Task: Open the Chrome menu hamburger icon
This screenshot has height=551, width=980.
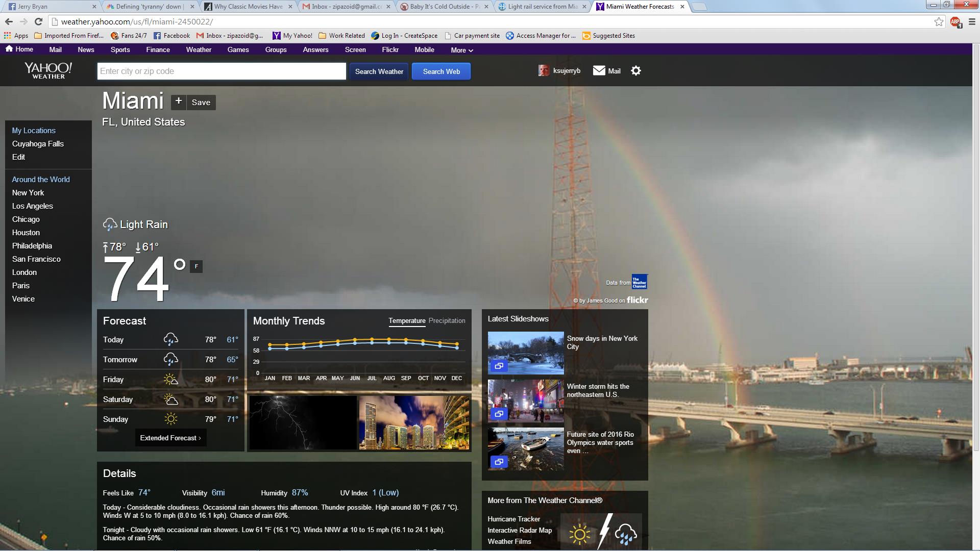Action: tap(971, 21)
